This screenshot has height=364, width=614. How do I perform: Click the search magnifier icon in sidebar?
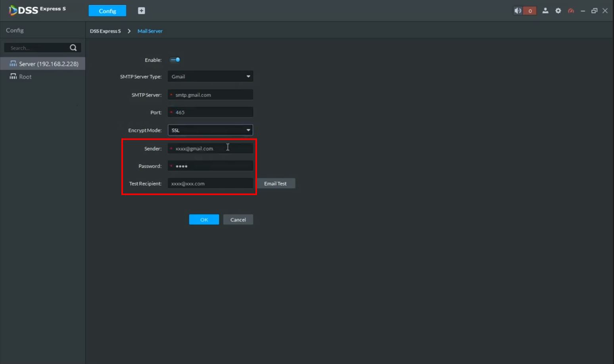[73, 48]
